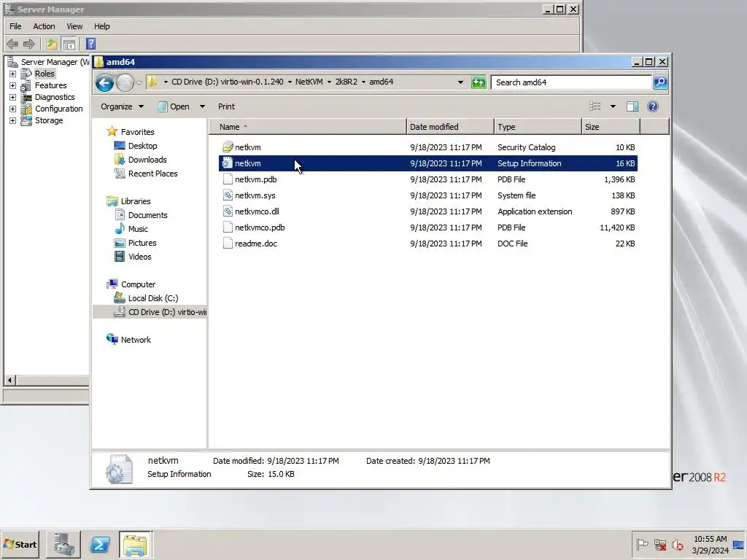Select the netkvm Security Catalog file
The width and height of the screenshot is (747, 560).
click(427, 147)
